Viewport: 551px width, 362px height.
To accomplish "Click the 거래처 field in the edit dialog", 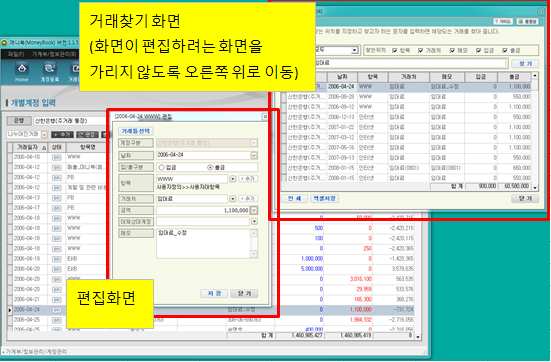I will (x=192, y=199).
